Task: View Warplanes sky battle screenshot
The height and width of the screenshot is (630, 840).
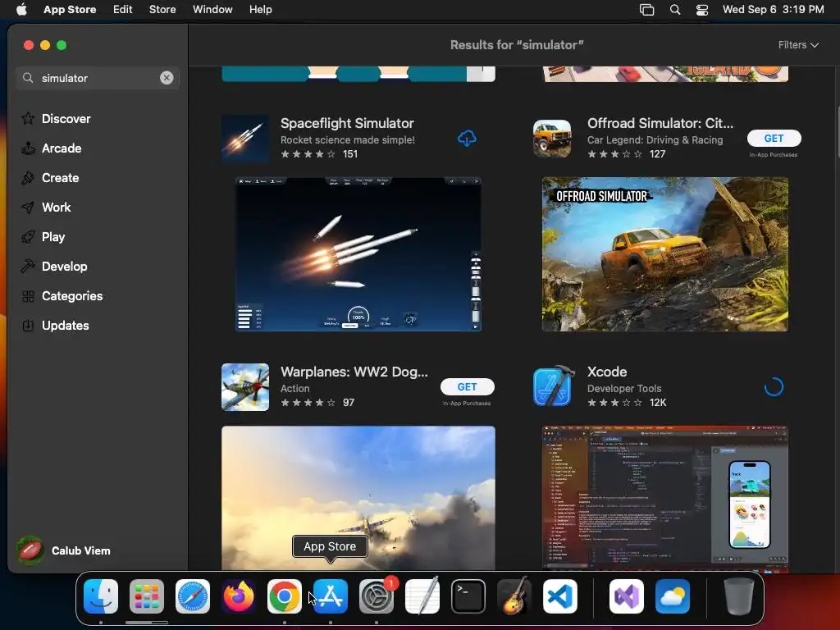Action: click(x=358, y=498)
